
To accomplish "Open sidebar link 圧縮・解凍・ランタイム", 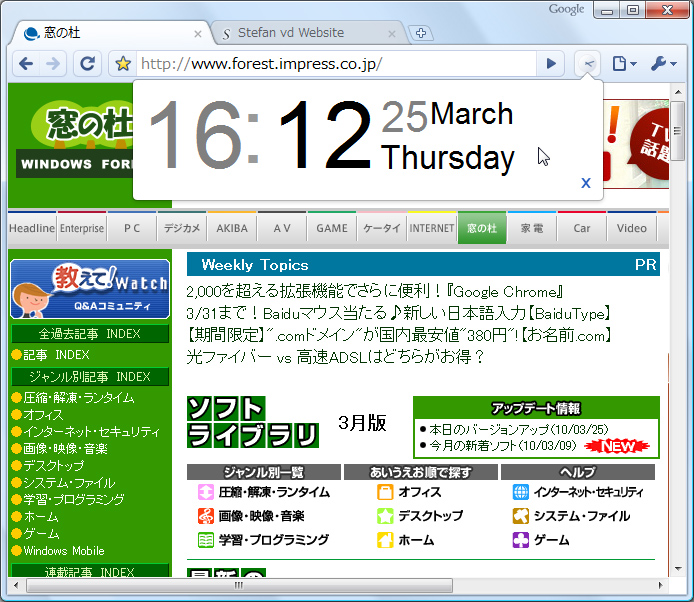I will (78, 398).
